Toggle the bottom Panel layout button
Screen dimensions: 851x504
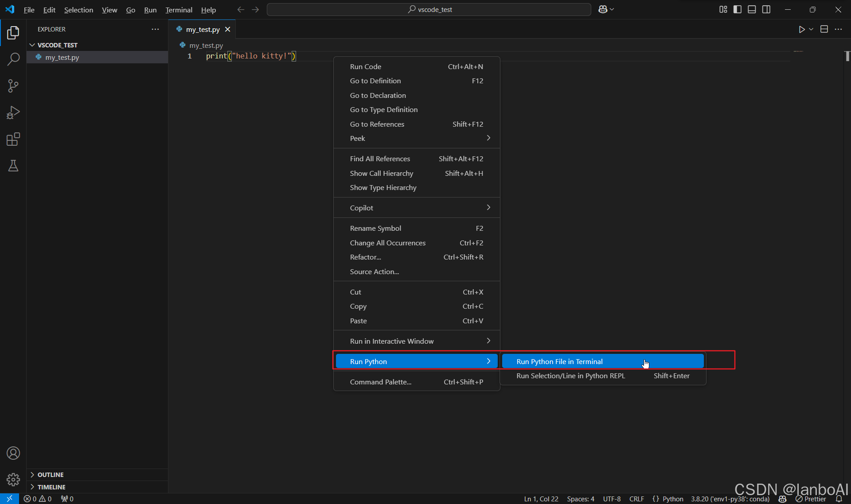tap(752, 9)
